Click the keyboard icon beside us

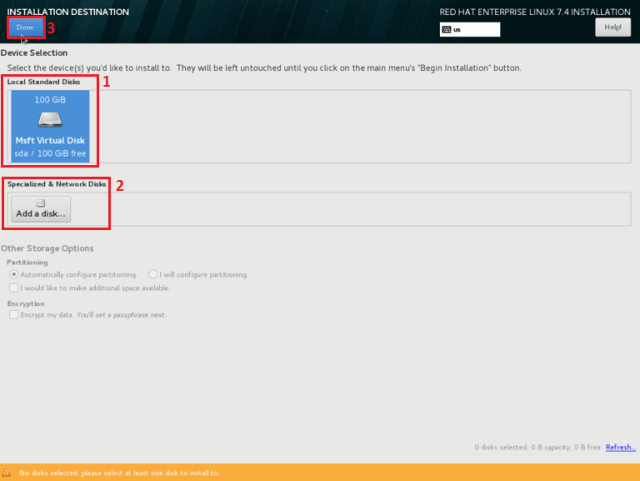tap(447, 29)
